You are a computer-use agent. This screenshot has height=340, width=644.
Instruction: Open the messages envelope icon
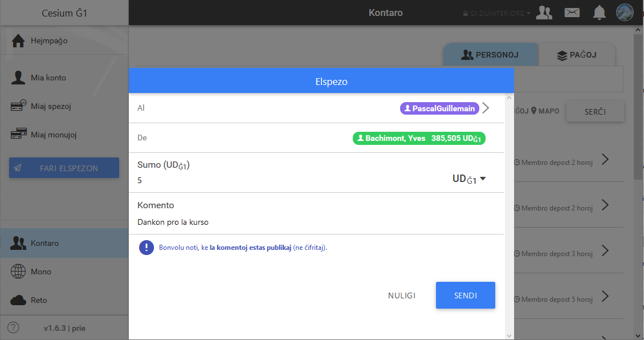572,13
